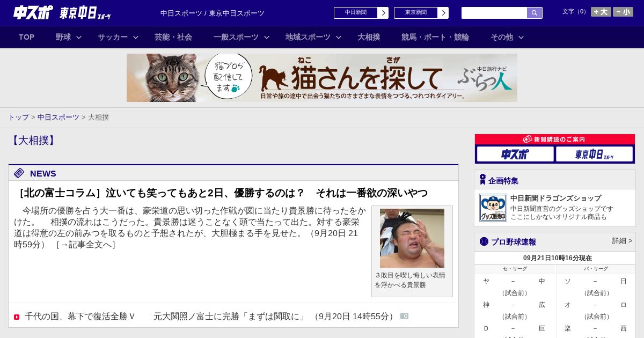Open 一般スポーツ menu item

point(236,37)
